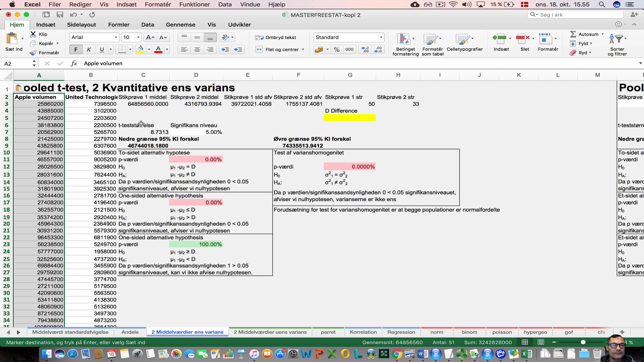Open Spotlight search in menu bar
The height and width of the screenshot is (362, 644).
tap(602, 5)
